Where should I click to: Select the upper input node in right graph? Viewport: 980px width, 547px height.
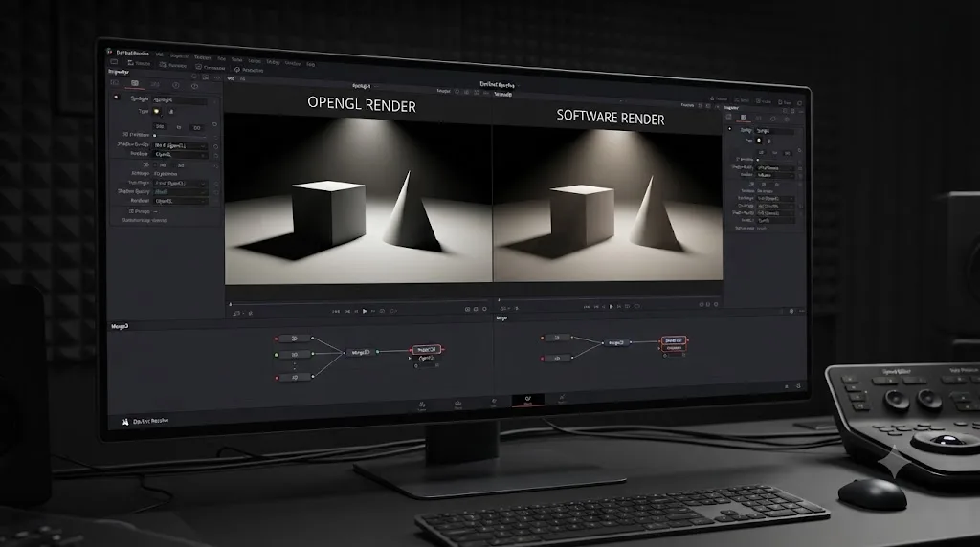pos(557,338)
